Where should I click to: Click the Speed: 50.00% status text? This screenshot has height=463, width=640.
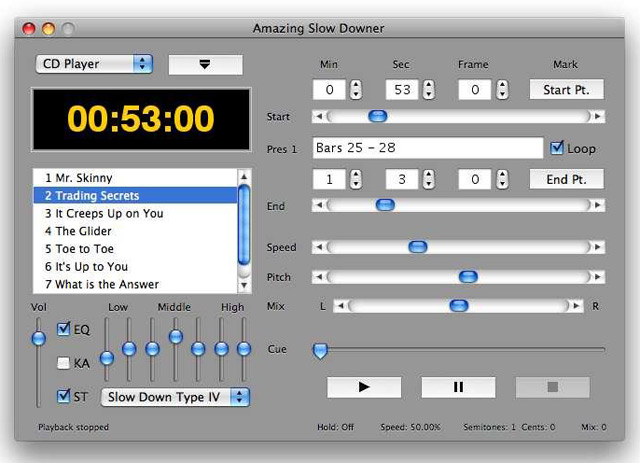point(410,427)
